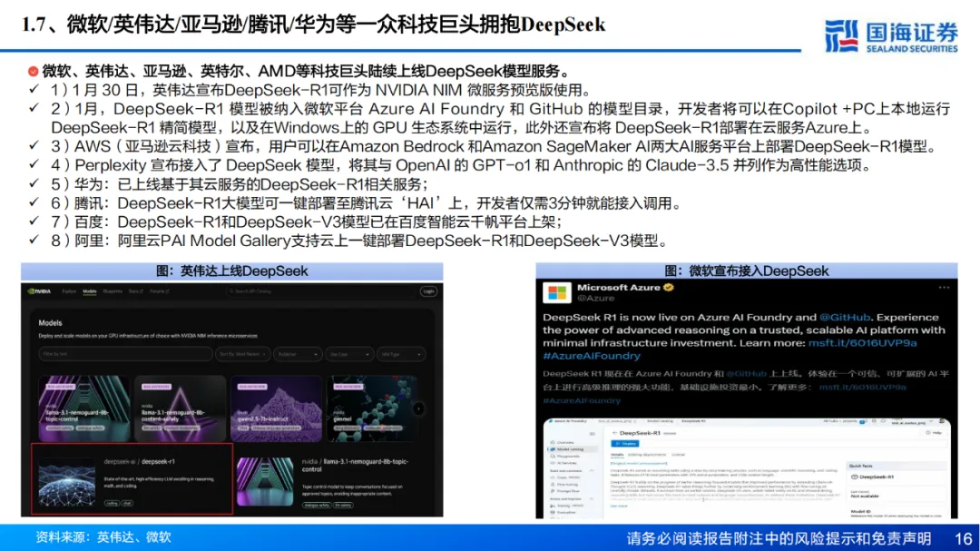Click the slide page number 16

pyautogui.click(x=963, y=538)
